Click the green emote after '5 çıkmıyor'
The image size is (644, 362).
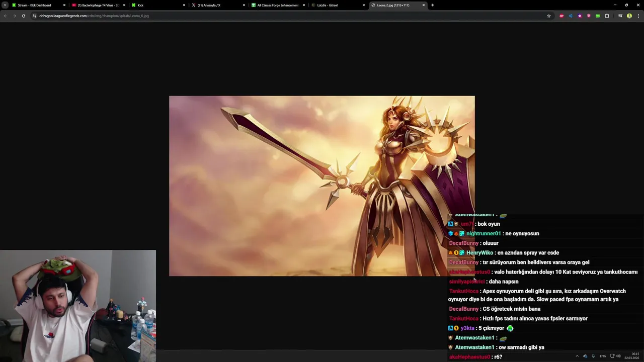click(510, 328)
